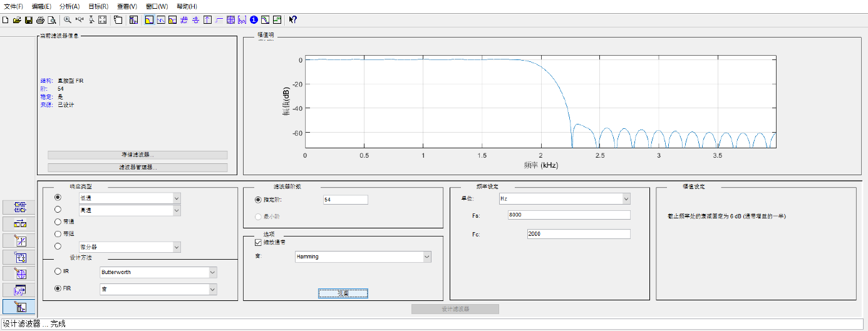Image resolution: width=868 pixels, height=331 pixels.
Task: Open the Hz units dropdown
Action: point(625,199)
